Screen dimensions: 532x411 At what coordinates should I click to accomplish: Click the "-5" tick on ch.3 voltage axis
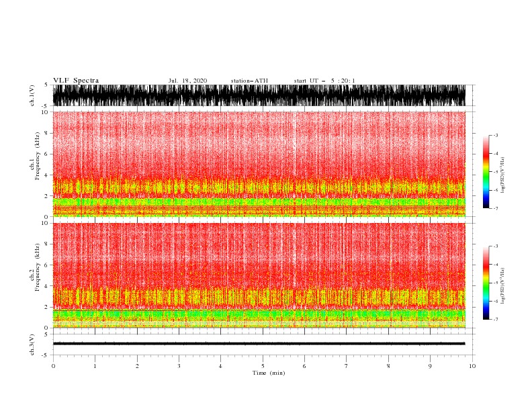45,355
